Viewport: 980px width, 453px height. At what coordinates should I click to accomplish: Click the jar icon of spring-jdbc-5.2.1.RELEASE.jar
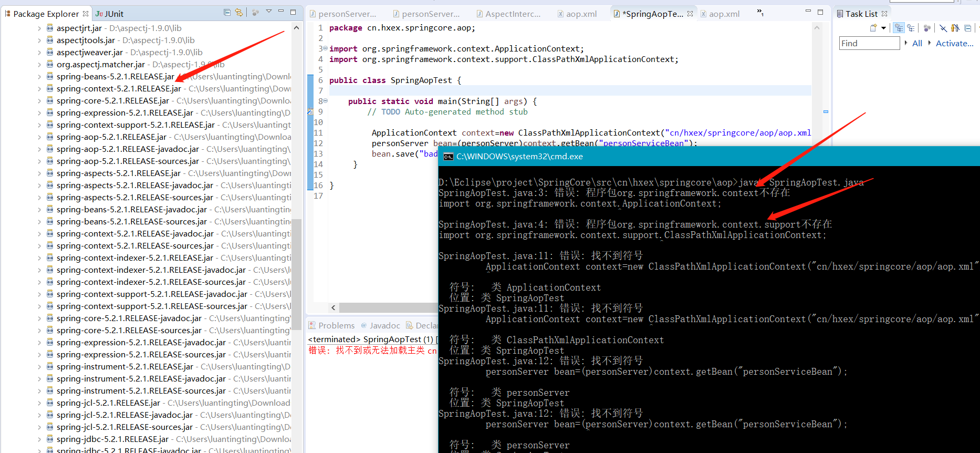tap(50, 439)
